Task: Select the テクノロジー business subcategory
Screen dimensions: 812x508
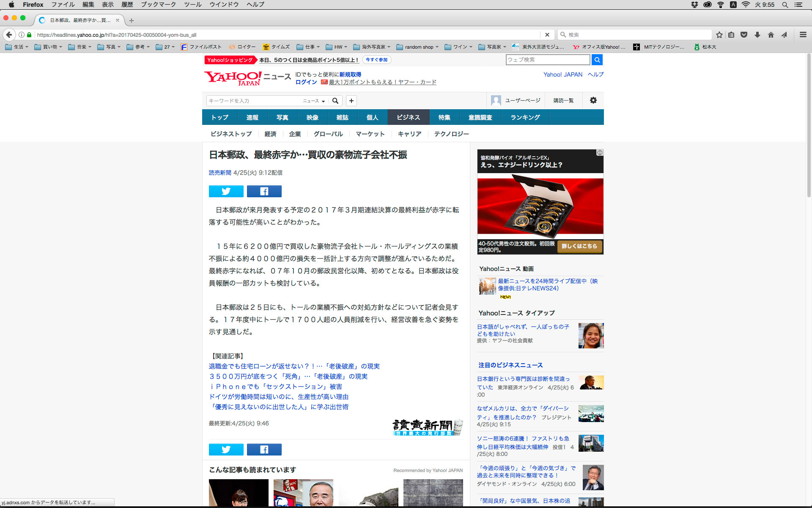Action: [451, 134]
